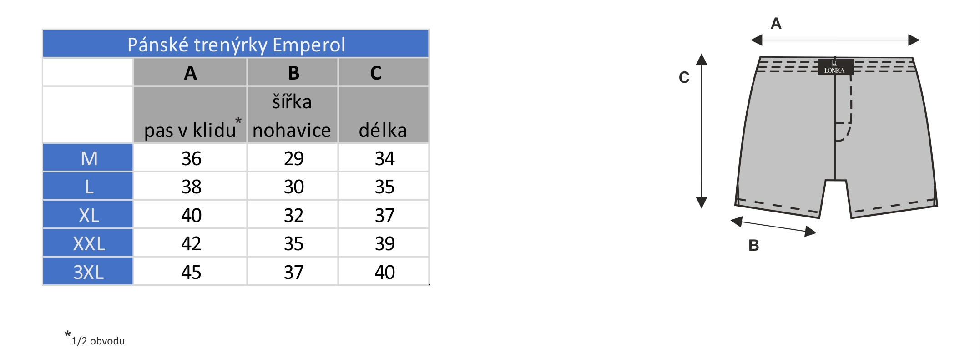Select the M size row header
Screen dimensions: 980x364
pyautogui.click(x=88, y=158)
